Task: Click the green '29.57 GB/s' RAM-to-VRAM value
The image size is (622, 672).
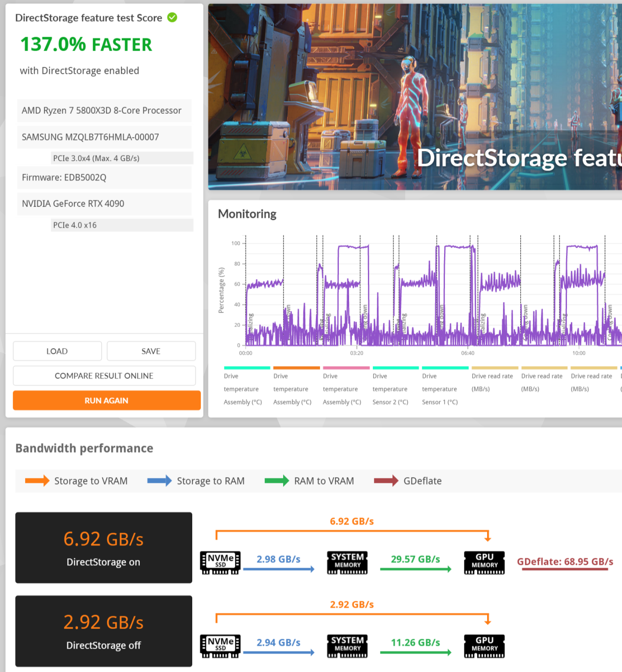Action: click(x=415, y=559)
